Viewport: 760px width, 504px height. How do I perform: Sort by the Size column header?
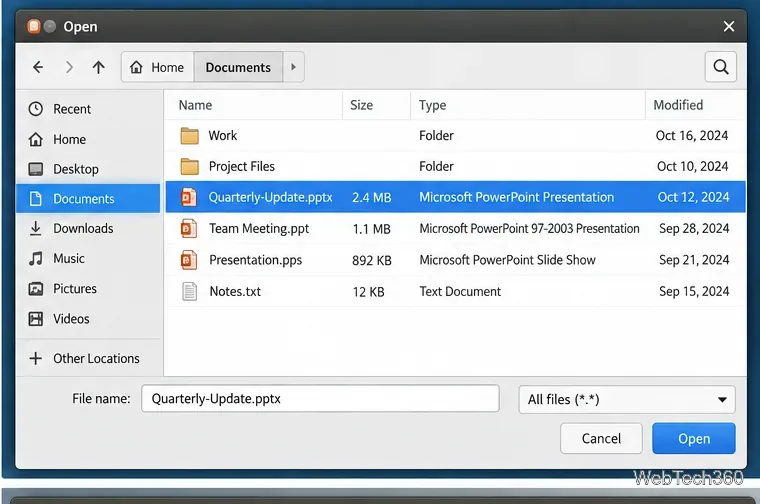click(362, 105)
